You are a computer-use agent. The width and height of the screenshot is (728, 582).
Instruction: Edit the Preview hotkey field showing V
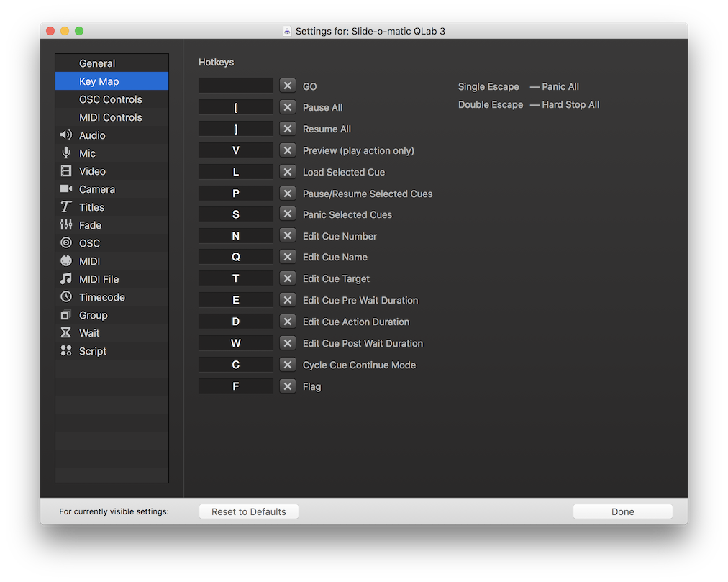coord(236,150)
